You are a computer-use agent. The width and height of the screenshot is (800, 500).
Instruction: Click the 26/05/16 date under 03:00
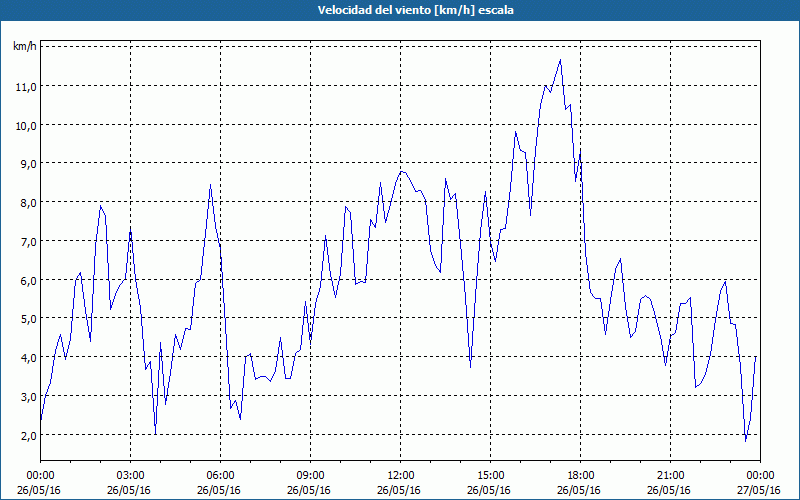tap(129, 490)
